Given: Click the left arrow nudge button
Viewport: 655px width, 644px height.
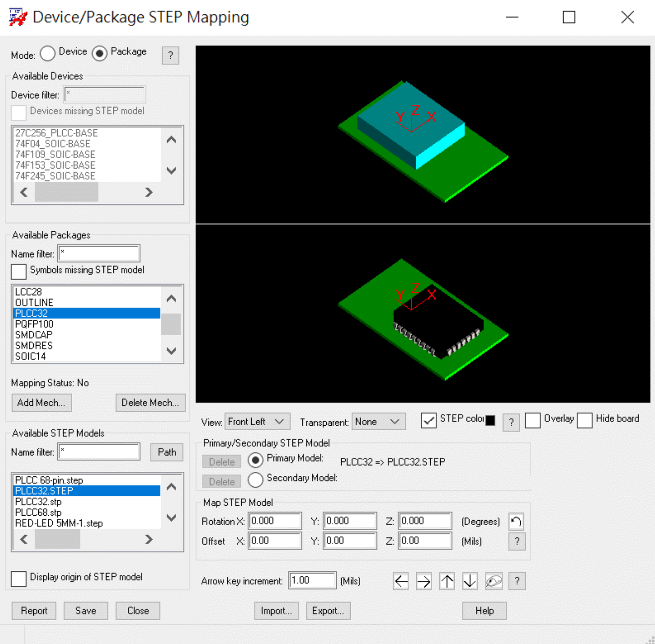Looking at the screenshot, I should [x=401, y=581].
